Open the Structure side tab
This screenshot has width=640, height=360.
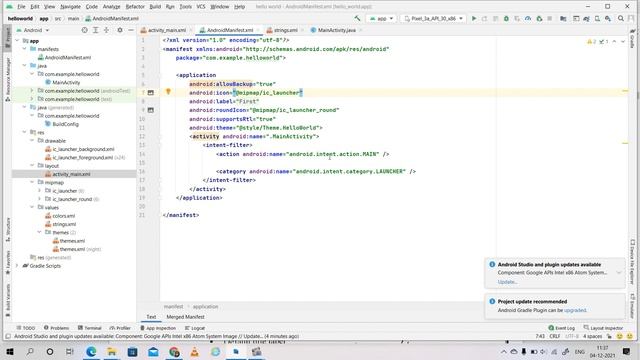(x=8, y=229)
